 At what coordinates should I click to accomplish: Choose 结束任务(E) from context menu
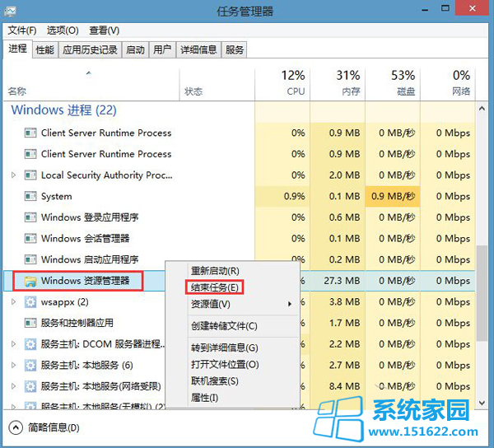(215, 287)
